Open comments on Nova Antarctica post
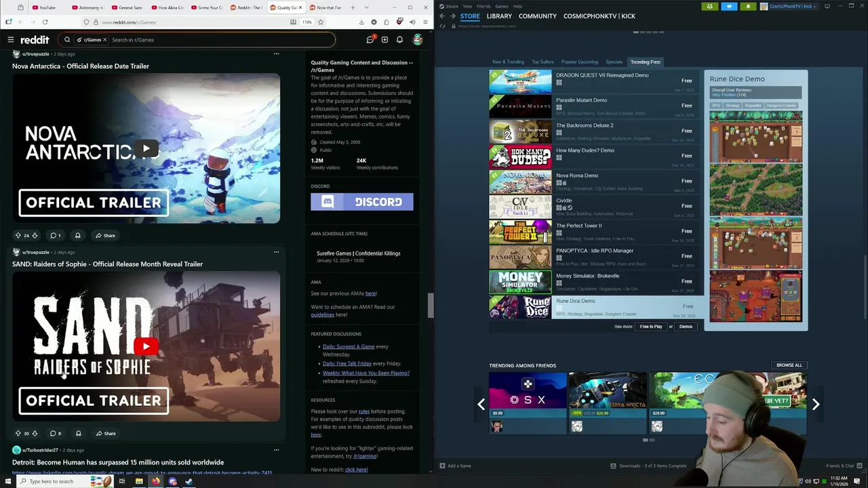The width and height of the screenshot is (868, 488). 56,235
